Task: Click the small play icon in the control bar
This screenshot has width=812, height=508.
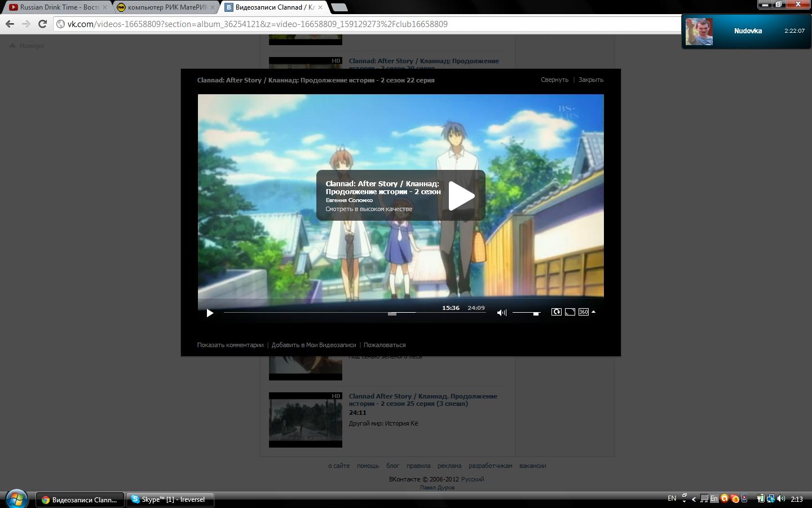Action: [210, 313]
